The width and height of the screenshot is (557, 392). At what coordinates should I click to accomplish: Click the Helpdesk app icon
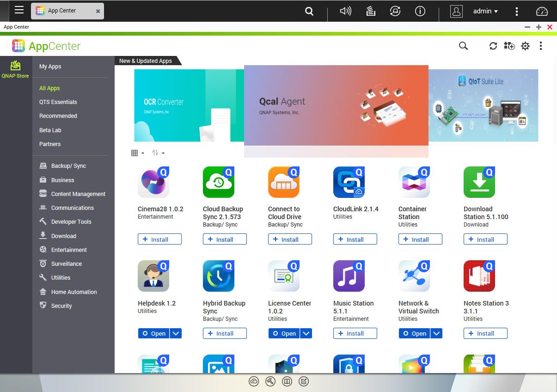153,276
